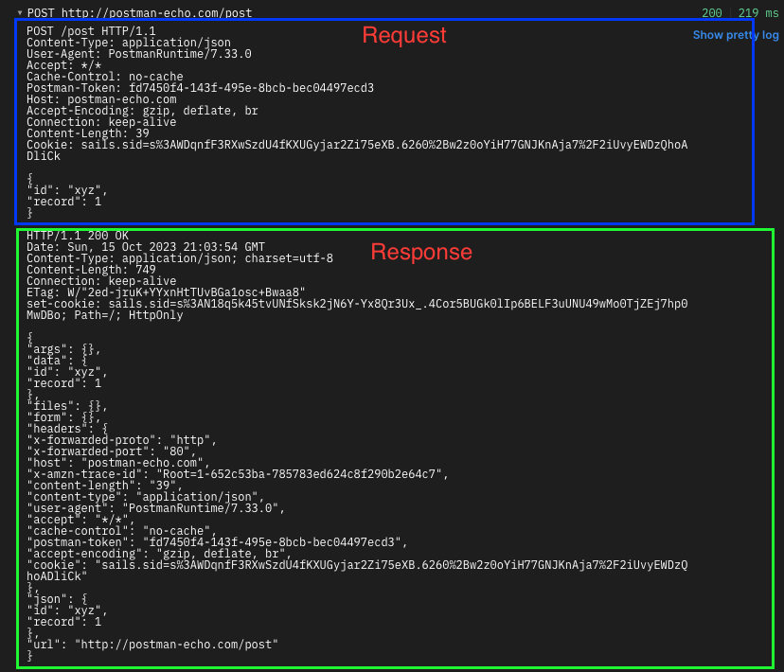Click the set-cookie response header line
The height and width of the screenshot is (672, 784).
click(357, 309)
